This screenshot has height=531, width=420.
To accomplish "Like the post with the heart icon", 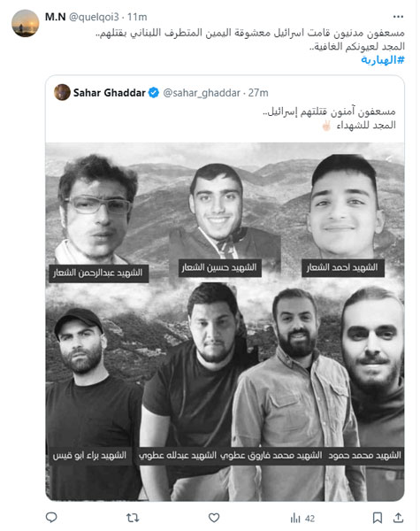I will coord(214,518).
